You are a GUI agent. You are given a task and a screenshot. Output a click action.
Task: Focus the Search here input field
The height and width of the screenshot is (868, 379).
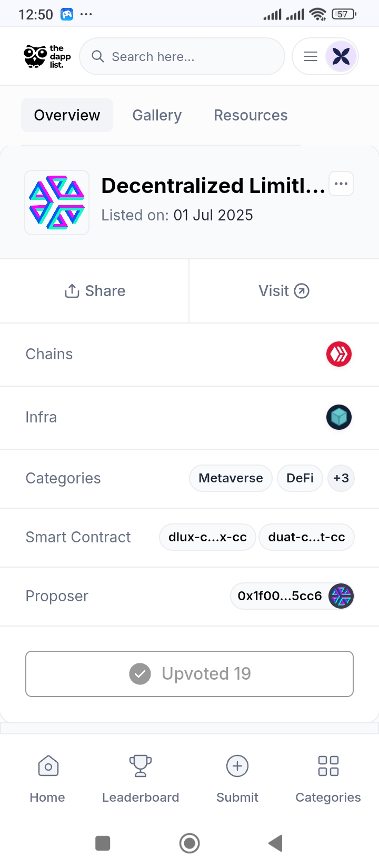pos(182,56)
